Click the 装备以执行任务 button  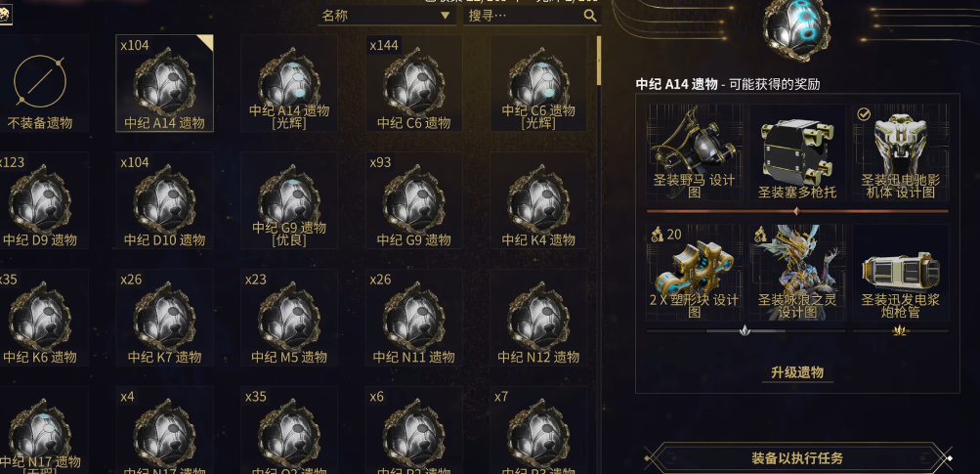point(797,458)
